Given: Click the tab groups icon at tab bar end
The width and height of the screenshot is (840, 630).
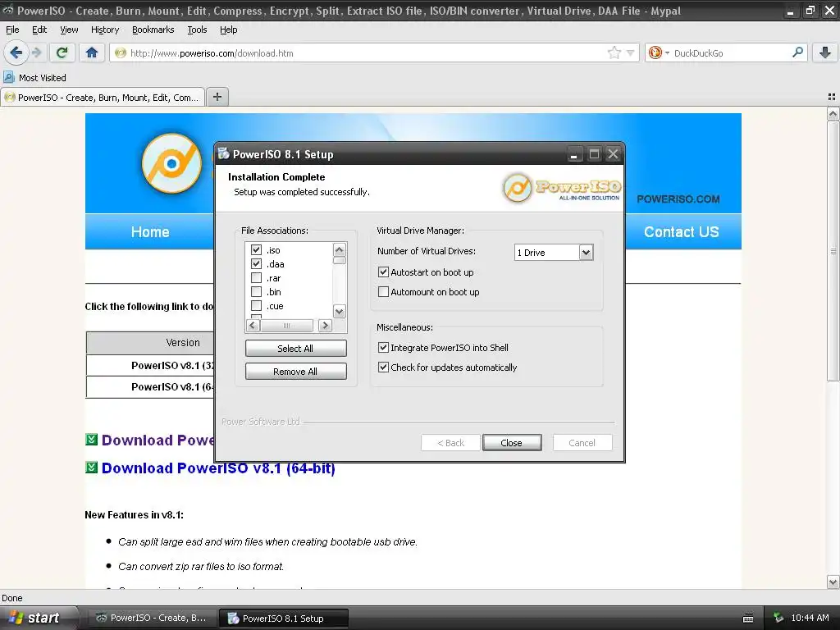Looking at the screenshot, I should pyautogui.click(x=832, y=97).
